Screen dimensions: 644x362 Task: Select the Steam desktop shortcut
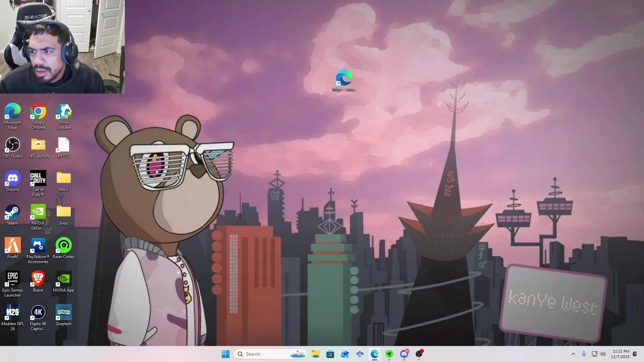[13, 215]
